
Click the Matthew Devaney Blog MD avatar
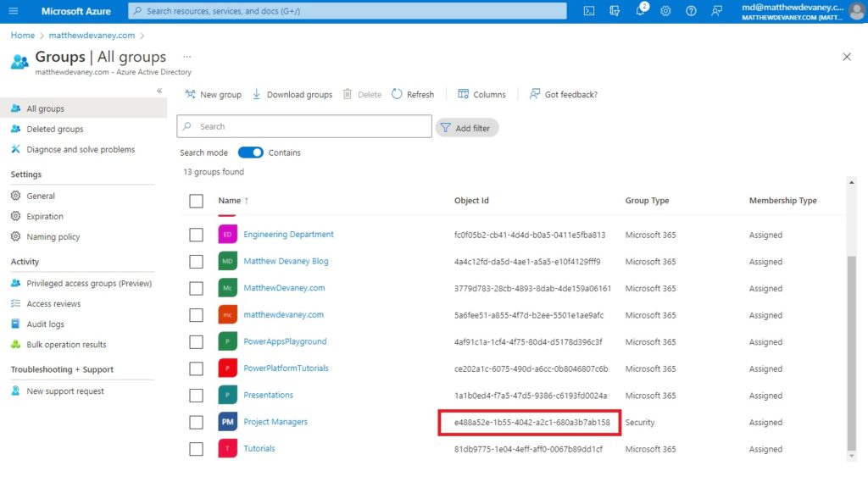click(x=227, y=261)
